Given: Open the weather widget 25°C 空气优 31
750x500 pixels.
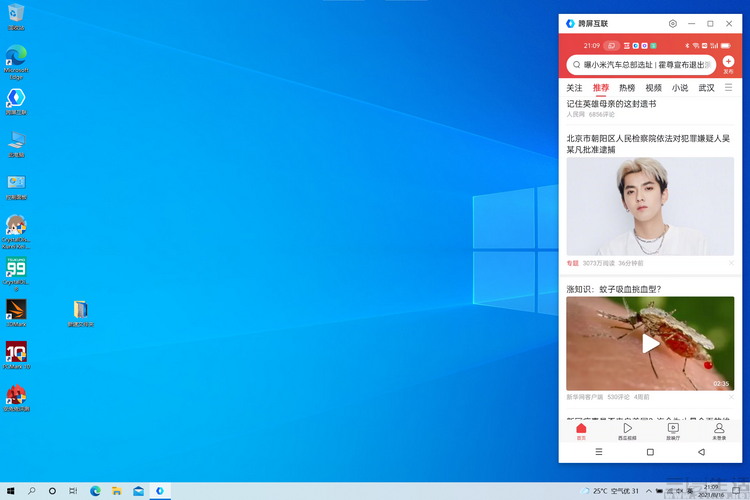Looking at the screenshot, I should 609,491.
